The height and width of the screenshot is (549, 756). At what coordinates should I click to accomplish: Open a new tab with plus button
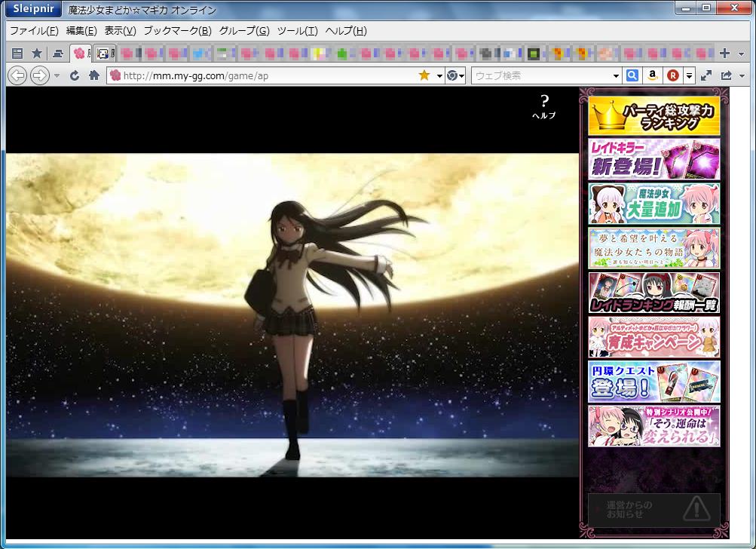click(724, 53)
